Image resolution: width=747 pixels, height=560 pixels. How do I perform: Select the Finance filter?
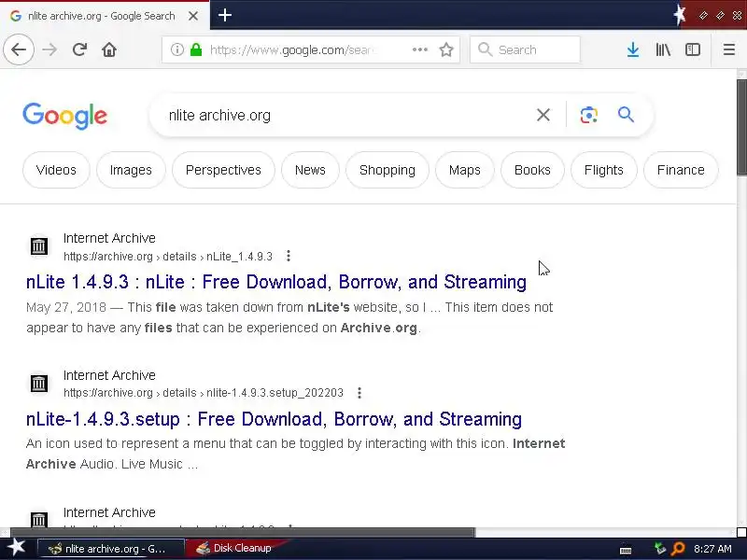681,170
